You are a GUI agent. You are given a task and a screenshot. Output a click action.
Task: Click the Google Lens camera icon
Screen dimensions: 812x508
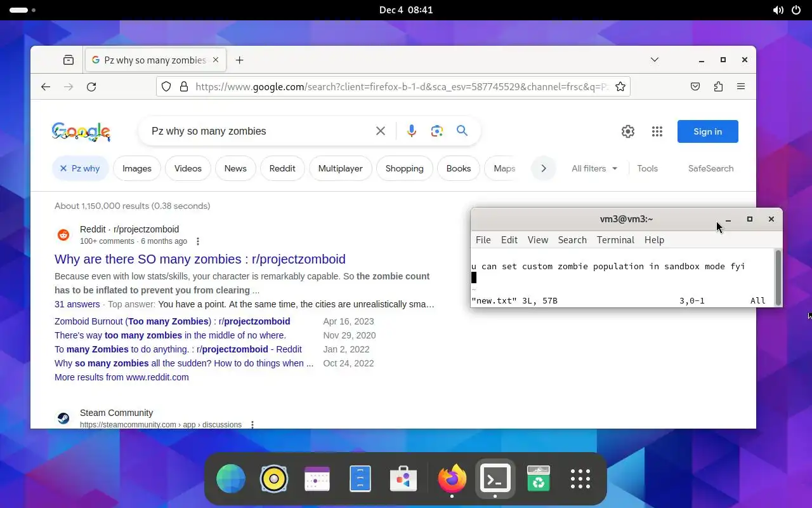tap(436, 131)
